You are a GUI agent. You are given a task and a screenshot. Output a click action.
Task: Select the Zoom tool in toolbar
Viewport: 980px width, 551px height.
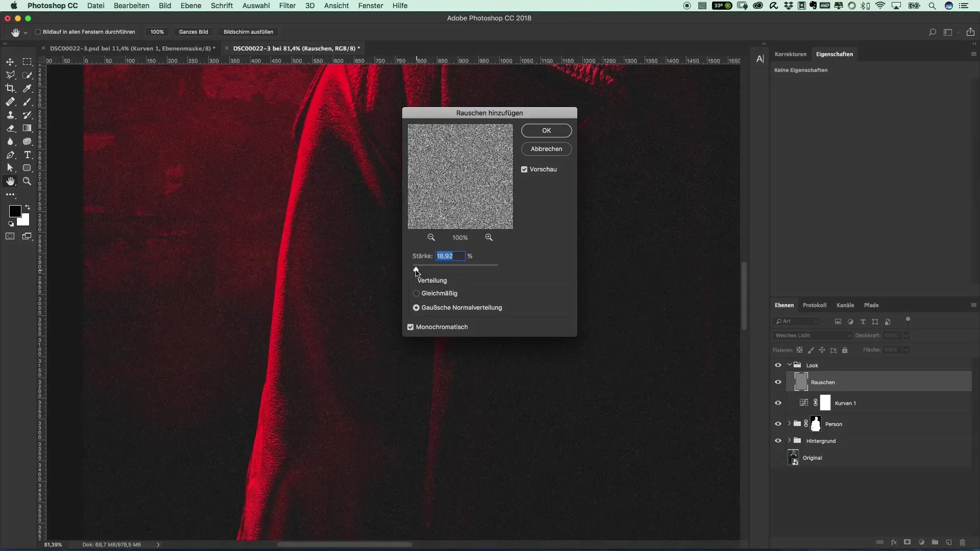coord(27,181)
